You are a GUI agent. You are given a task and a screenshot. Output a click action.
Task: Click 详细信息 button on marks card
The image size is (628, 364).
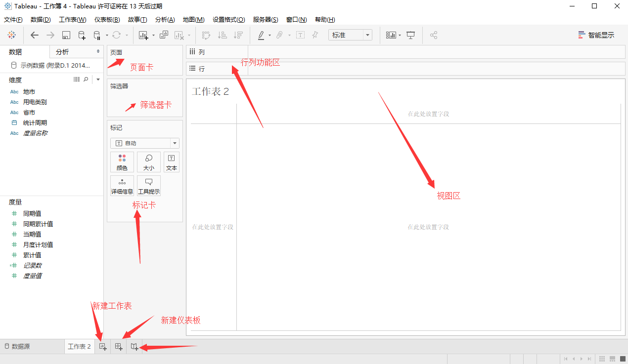[122, 186]
